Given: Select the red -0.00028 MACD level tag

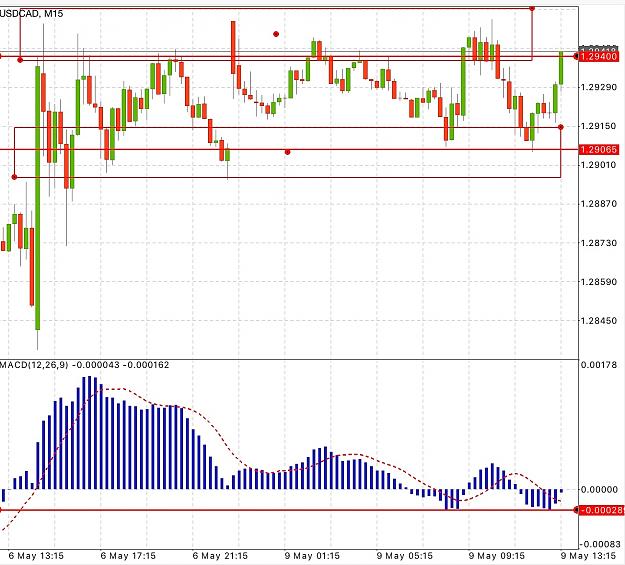Looking at the screenshot, I should click(x=601, y=510).
